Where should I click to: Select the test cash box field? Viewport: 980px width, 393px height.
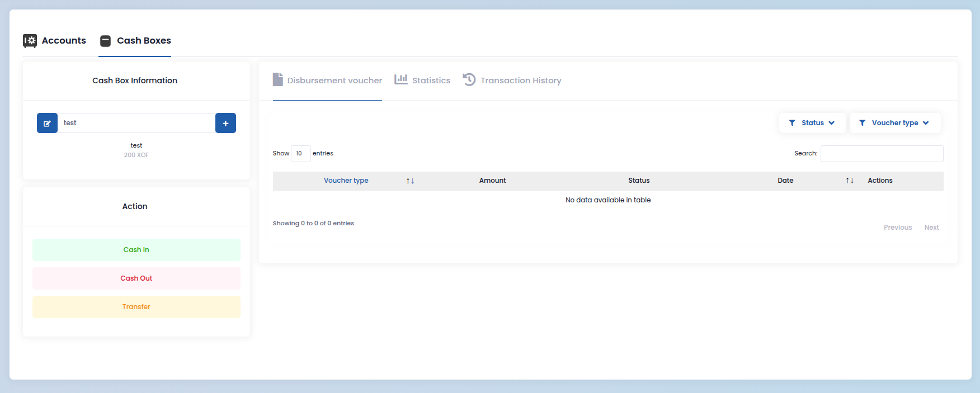(136, 123)
